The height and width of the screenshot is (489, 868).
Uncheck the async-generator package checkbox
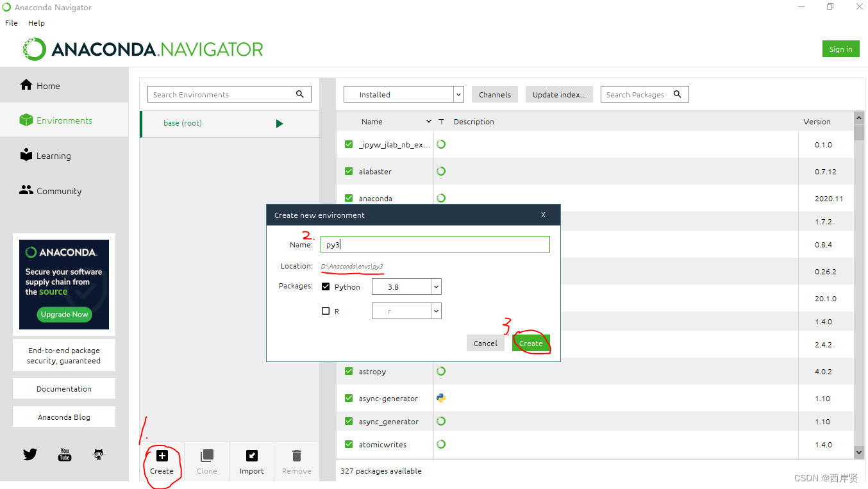(349, 398)
